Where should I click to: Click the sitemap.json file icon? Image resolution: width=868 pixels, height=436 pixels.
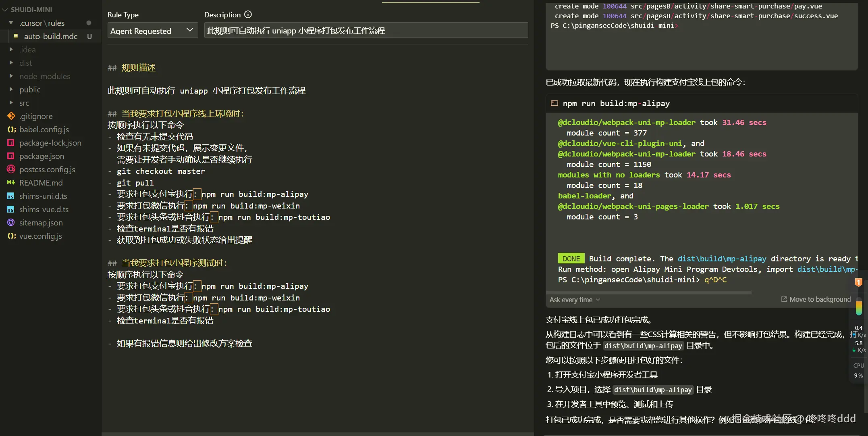point(11,223)
